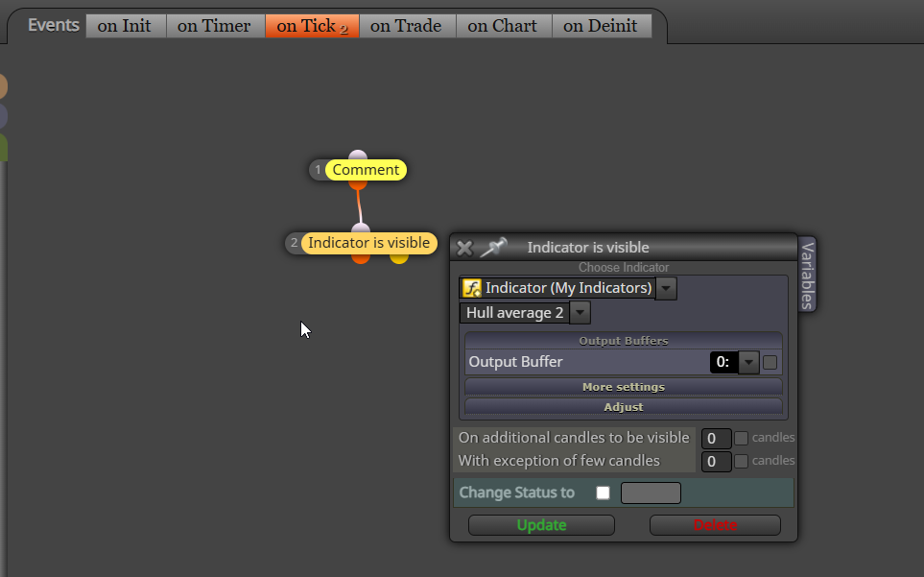The image size is (924, 577).
Task: Expand the Output Buffers section
Action: pos(624,341)
